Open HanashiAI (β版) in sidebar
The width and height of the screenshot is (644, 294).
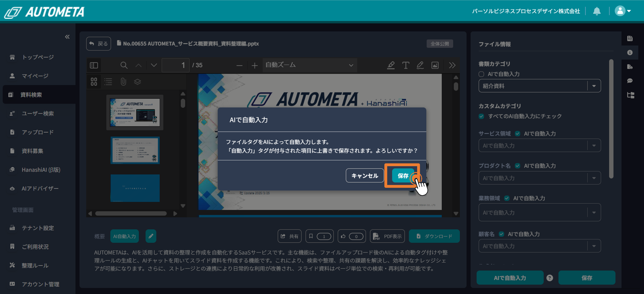click(x=38, y=170)
